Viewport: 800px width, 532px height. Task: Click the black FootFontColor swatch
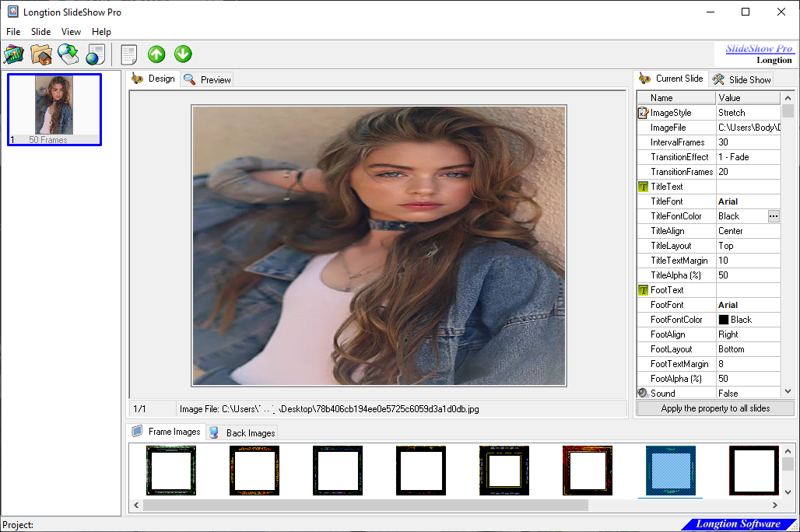pyautogui.click(x=724, y=320)
